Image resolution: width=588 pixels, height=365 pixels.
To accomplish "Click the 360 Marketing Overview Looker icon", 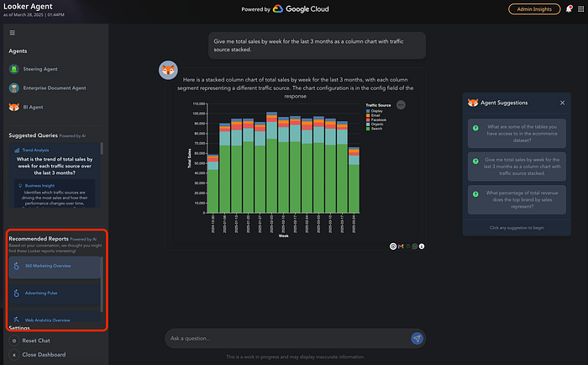I will click(17, 266).
